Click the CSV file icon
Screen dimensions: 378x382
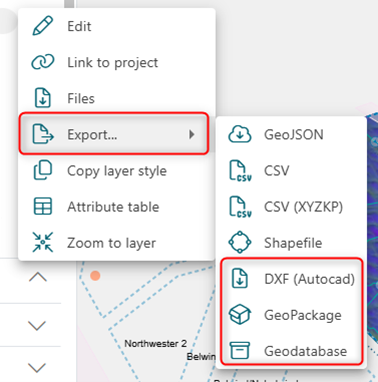tap(240, 170)
